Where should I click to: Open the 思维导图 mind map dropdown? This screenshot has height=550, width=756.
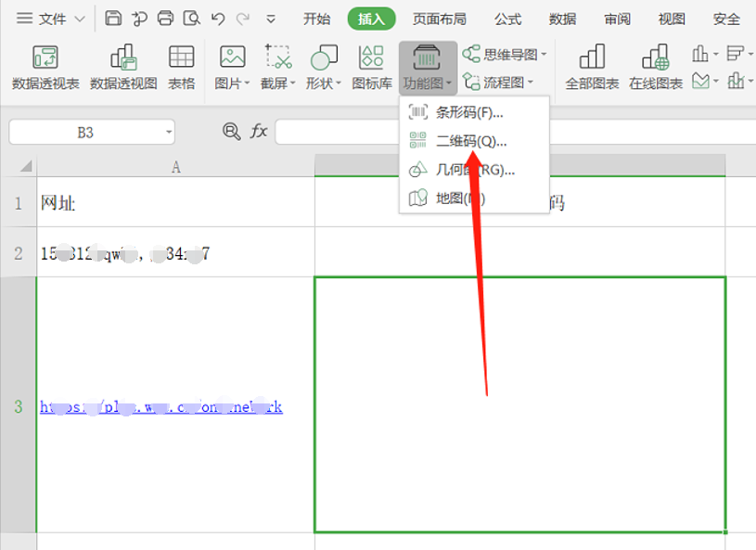pyautogui.click(x=505, y=54)
